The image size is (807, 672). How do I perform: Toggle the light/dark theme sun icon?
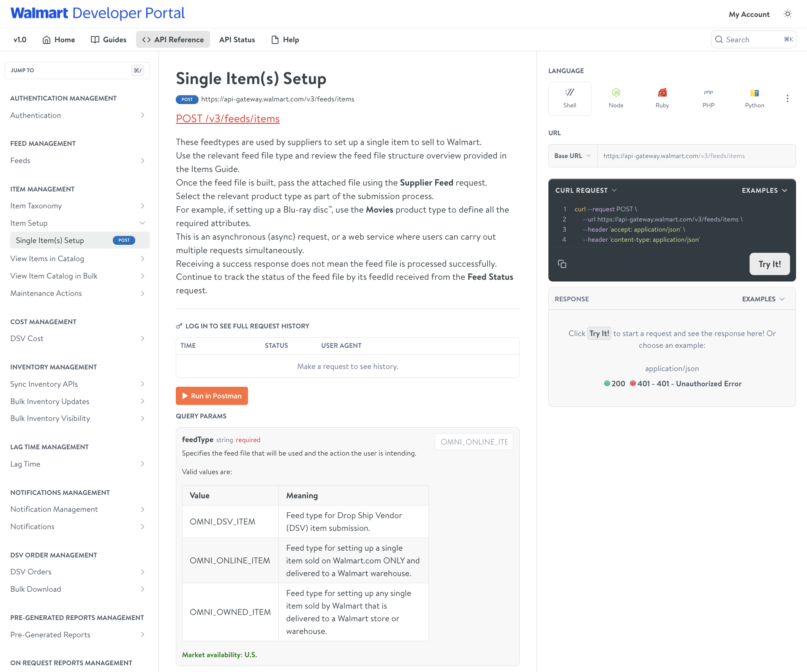click(788, 14)
